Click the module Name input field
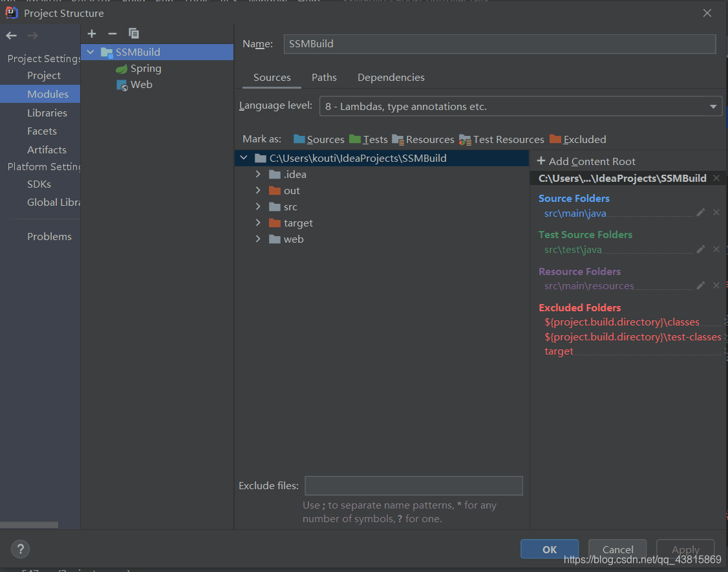Image resolution: width=728 pixels, height=572 pixels. click(x=500, y=44)
